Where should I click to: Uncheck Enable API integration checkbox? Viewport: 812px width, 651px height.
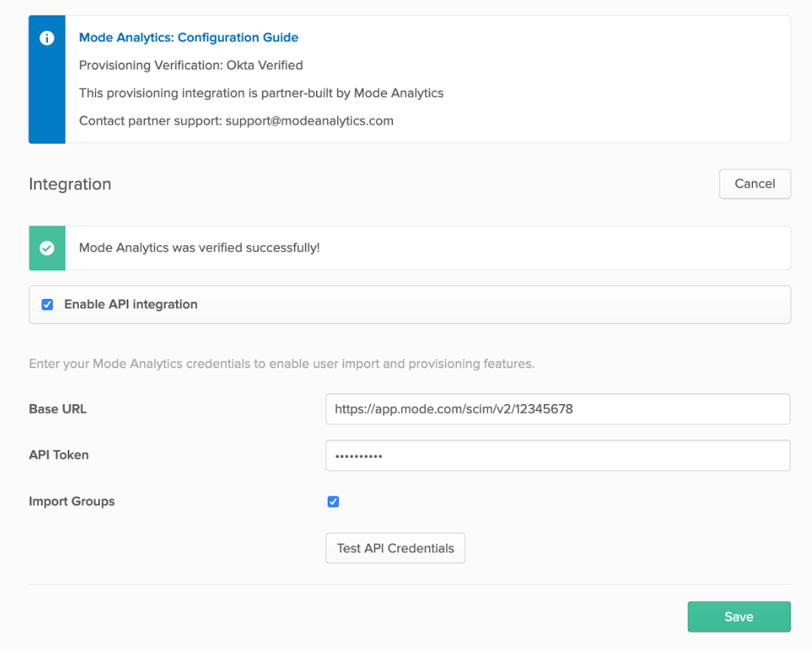(x=47, y=304)
